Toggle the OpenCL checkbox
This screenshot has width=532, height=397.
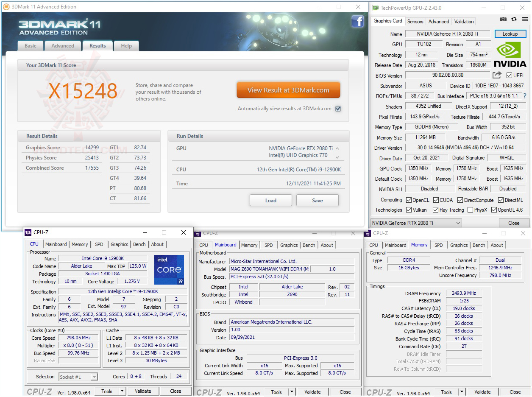coord(409,200)
